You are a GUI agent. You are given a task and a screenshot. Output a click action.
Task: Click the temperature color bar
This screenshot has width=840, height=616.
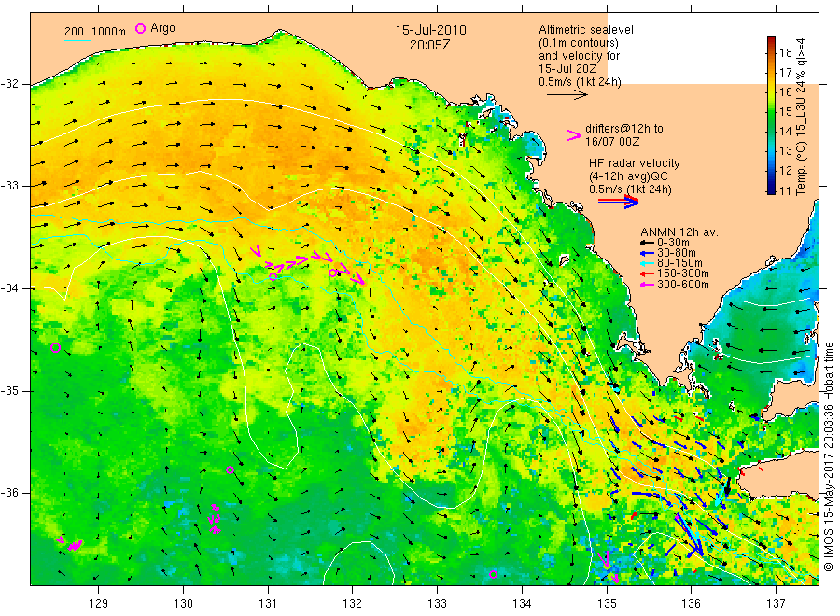click(771, 115)
